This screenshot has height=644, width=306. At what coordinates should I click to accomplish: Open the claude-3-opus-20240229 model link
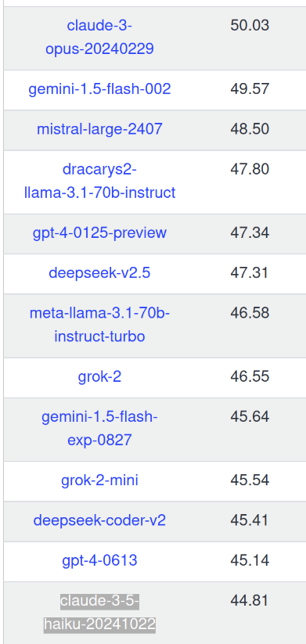pos(99,38)
